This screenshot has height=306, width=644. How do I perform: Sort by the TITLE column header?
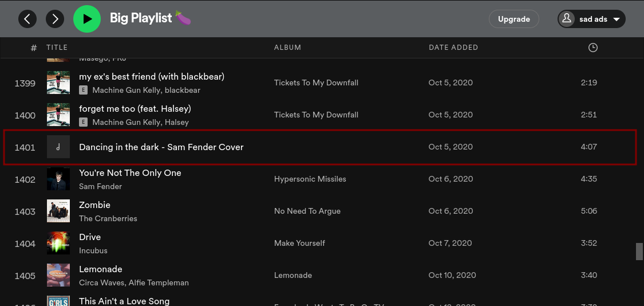[57, 48]
